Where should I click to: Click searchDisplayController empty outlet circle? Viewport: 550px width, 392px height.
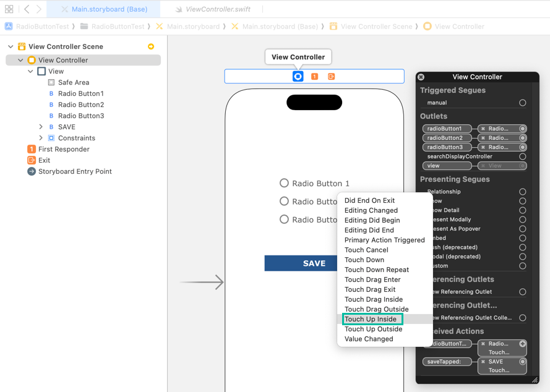[x=523, y=156]
